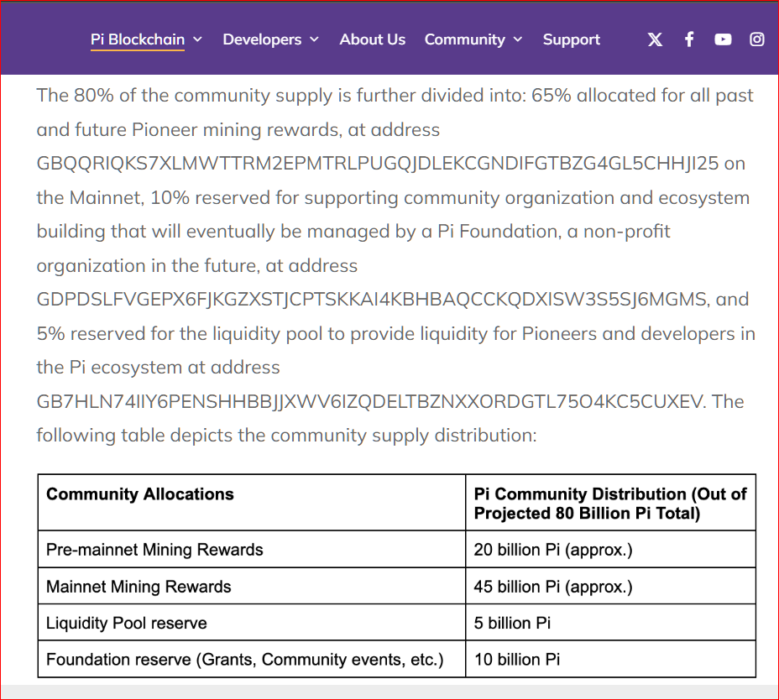Screen dimensions: 779x700
Task: Open the Developers menu item
Action: tap(262, 39)
